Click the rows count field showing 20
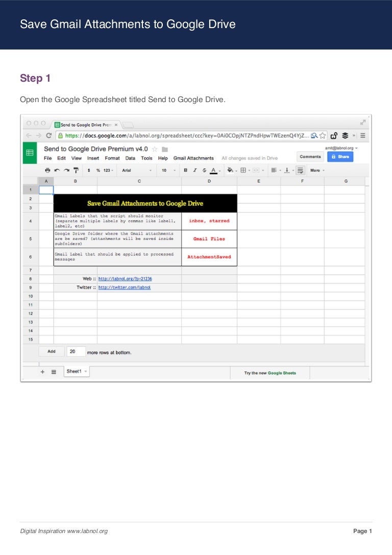 (76, 352)
